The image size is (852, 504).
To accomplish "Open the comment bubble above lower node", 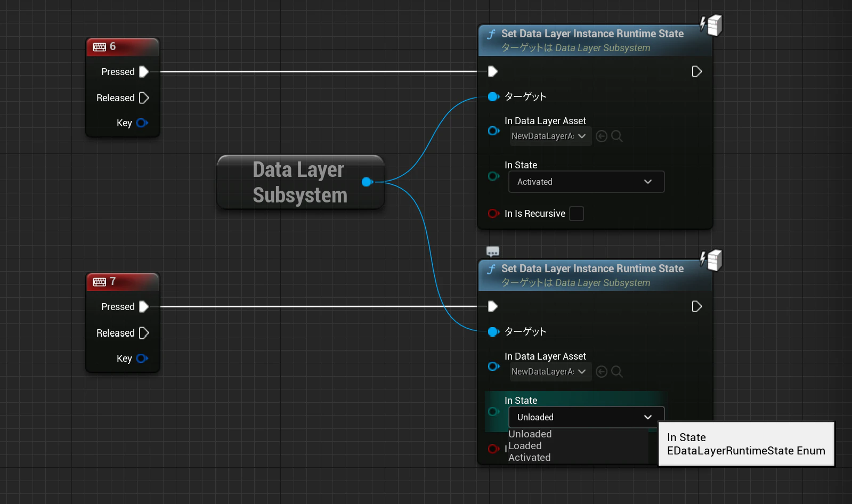I will (493, 251).
